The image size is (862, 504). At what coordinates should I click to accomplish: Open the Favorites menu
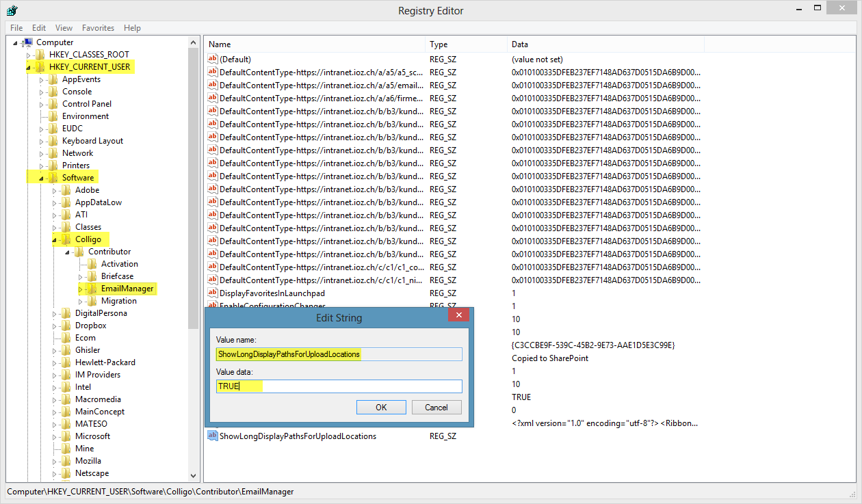pos(98,28)
